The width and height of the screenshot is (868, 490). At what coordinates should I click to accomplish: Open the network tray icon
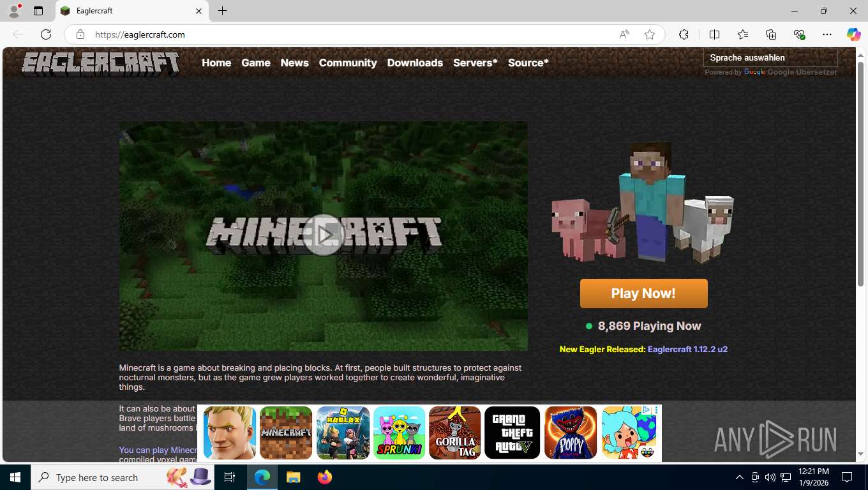786,477
